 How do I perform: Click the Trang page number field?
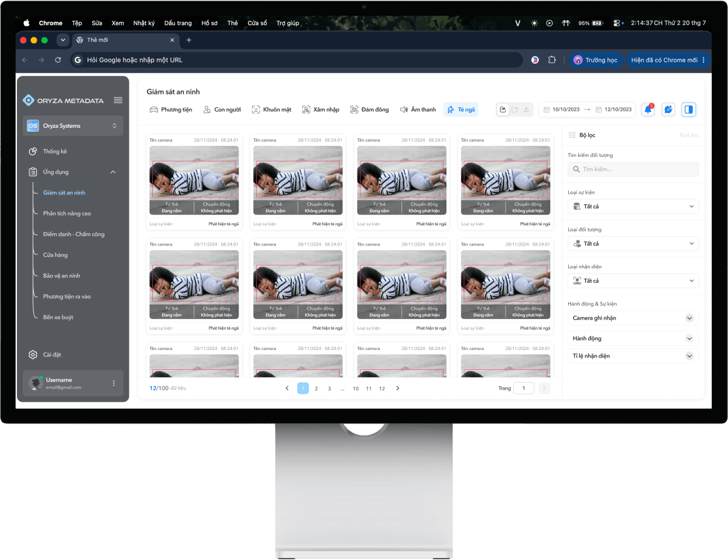524,388
